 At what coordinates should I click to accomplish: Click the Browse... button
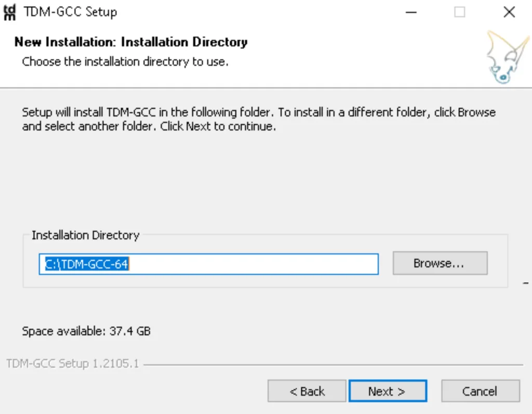pyautogui.click(x=440, y=263)
